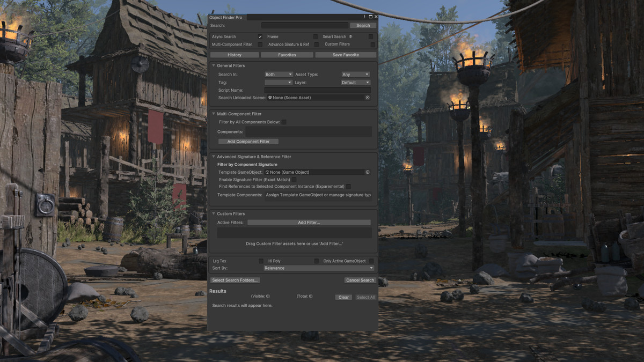Click the Cancel Search button
Screen dimensions: 644x362
[x=360, y=280]
